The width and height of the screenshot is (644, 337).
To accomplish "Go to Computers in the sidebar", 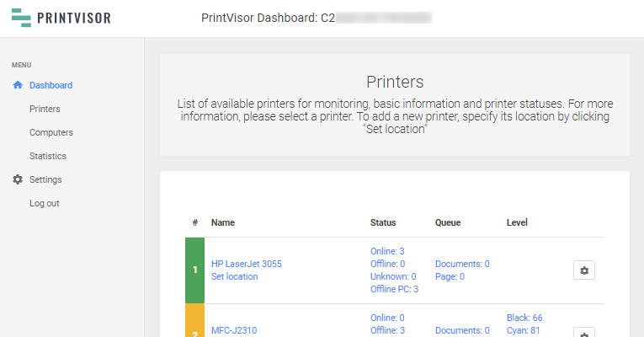I will point(51,132).
